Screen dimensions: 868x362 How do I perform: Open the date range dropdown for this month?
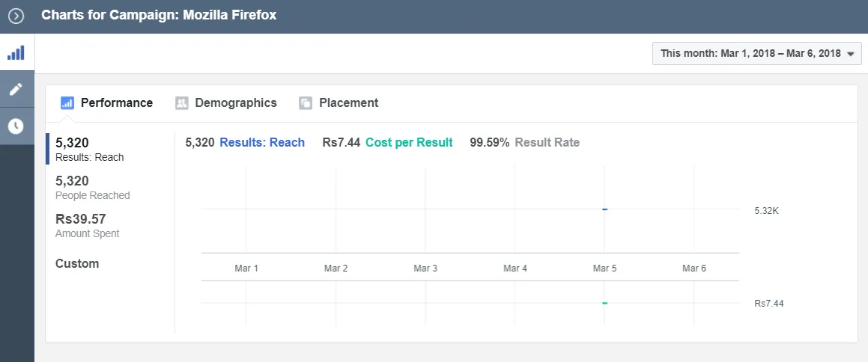point(756,54)
